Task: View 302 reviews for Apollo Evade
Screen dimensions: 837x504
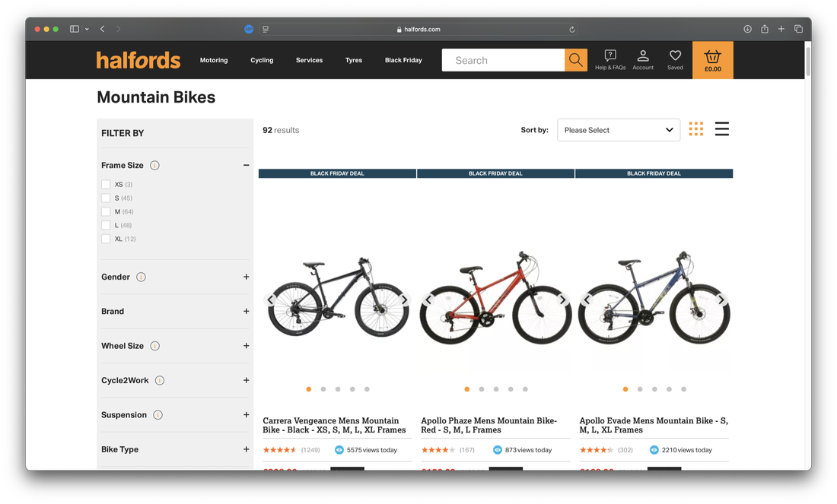Action: (x=625, y=450)
